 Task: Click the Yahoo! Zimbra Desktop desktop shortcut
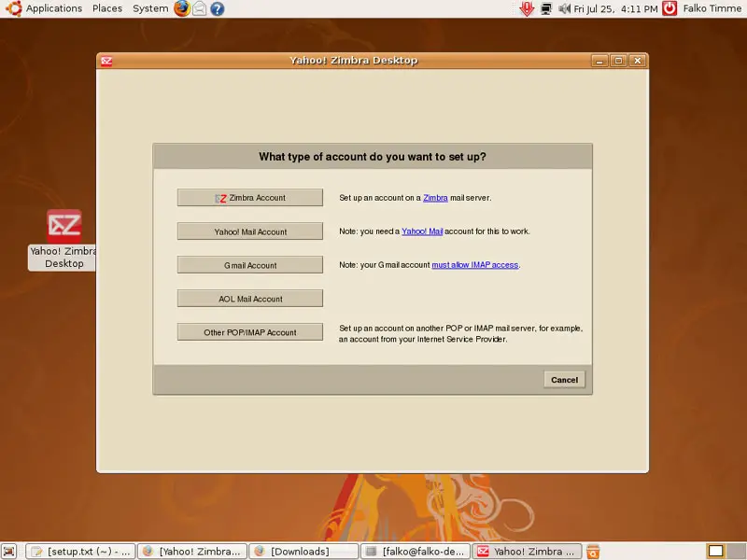(63, 240)
